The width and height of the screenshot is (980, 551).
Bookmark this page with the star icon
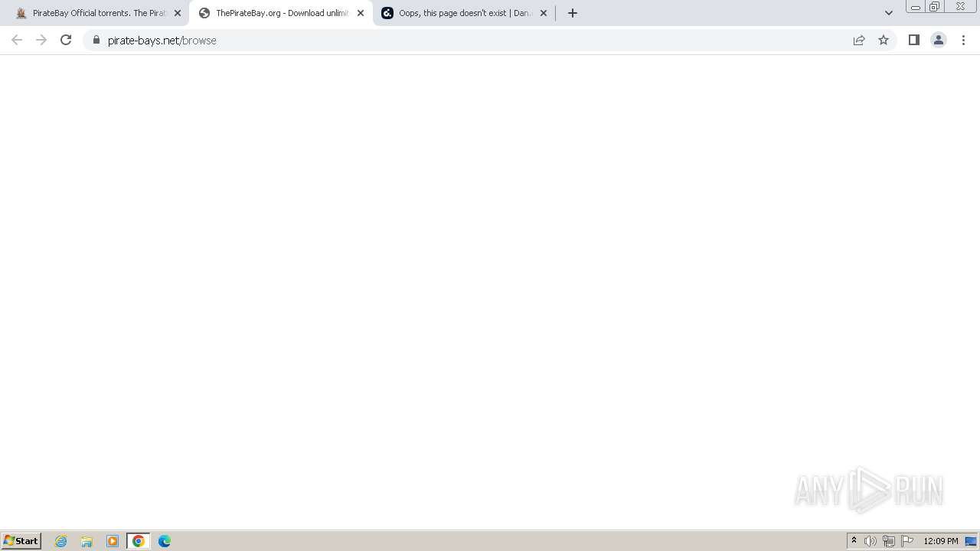(884, 41)
